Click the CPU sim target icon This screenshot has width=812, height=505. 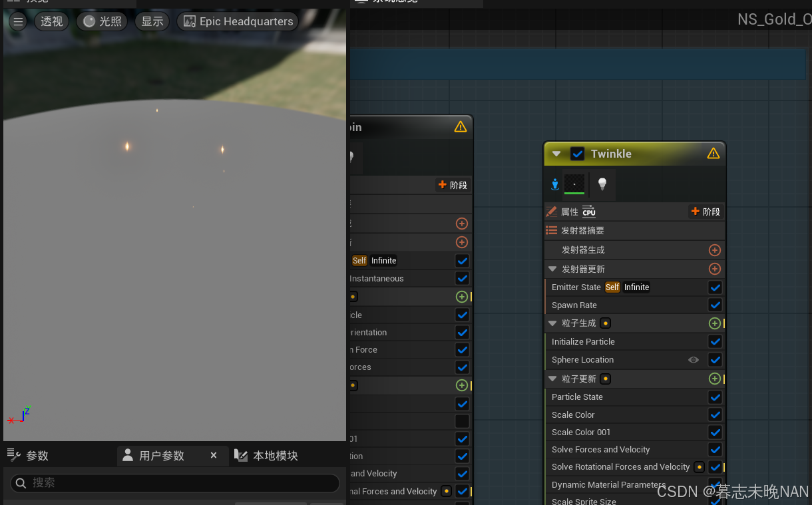click(x=589, y=212)
